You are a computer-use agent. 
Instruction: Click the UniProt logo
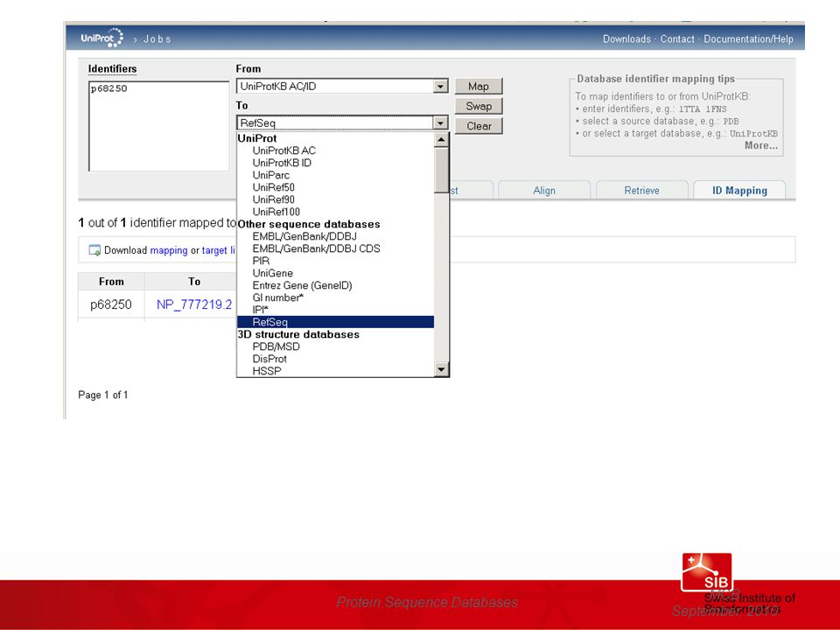click(x=101, y=38)
